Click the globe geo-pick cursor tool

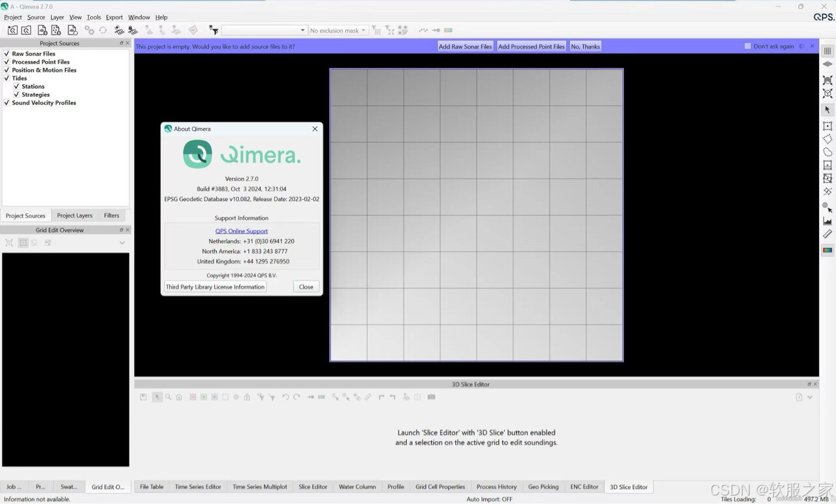click(828, 207)
